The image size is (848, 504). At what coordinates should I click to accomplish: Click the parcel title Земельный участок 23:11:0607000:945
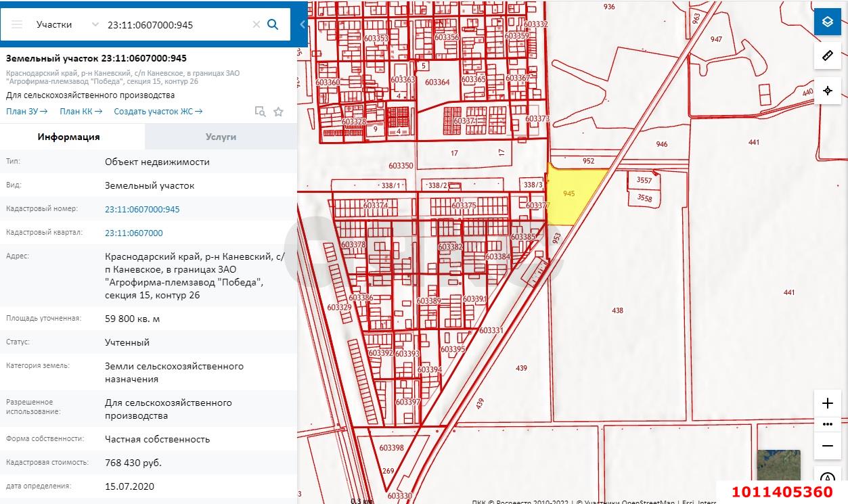(x=96, y=58)
